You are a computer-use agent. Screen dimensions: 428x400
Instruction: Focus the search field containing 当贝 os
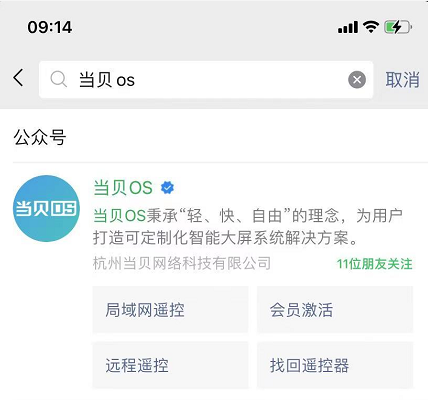[x=206, y=80]
